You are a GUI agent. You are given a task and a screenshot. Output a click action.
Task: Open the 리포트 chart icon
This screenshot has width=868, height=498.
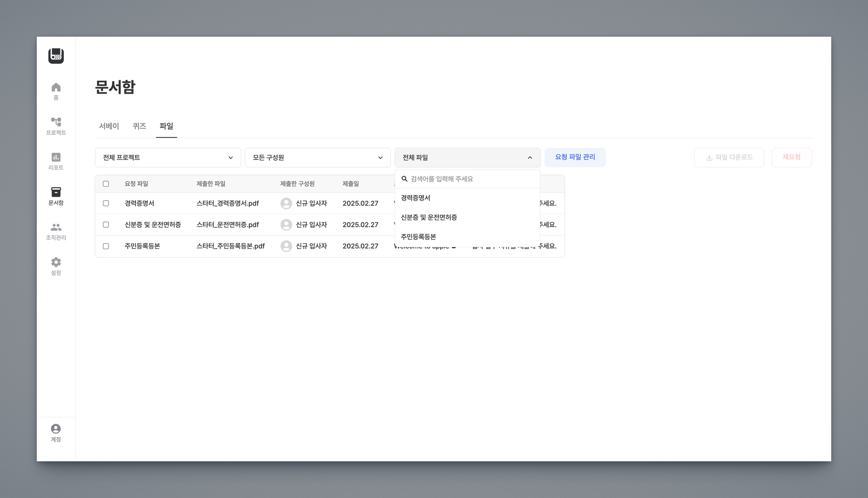tap(56, 157)
